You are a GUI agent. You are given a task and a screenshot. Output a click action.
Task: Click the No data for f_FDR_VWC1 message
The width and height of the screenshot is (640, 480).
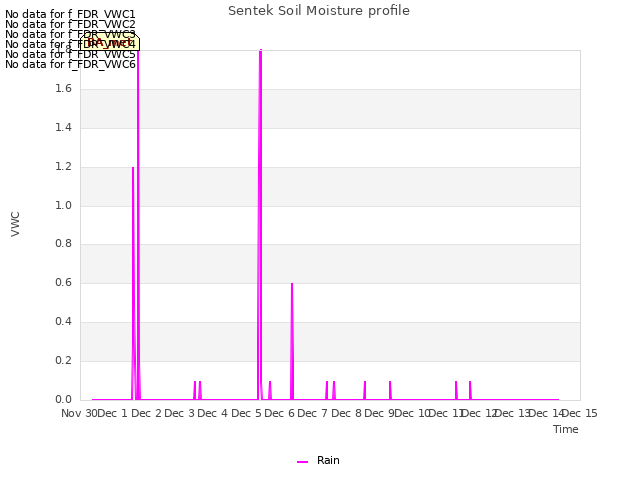(x=70, y=14)
